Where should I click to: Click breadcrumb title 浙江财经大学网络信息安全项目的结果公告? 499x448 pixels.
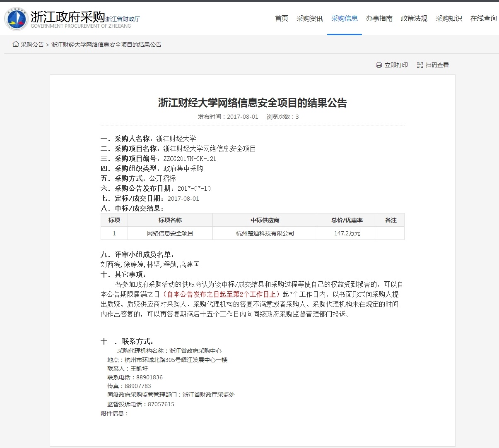click(x=106, y=45)
